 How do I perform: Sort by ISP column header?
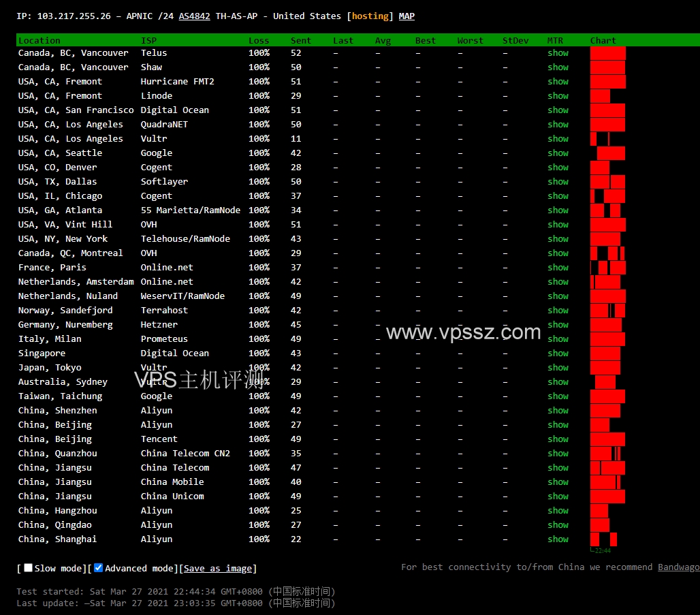148,40
